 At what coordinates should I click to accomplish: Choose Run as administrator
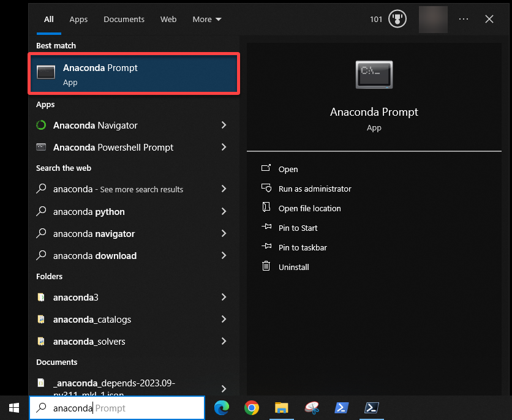(x=315, y=189)
